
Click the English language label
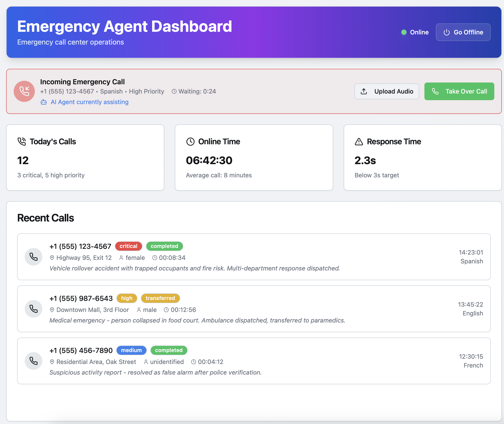coord(473,313)
